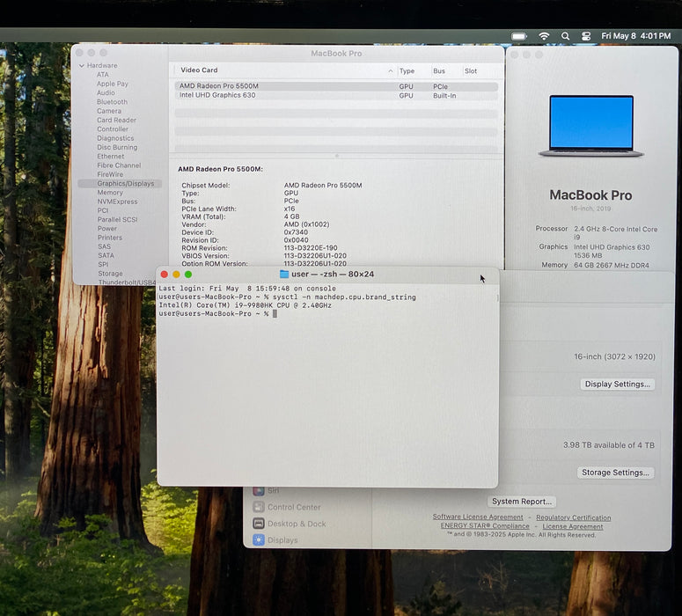The height and width of the screenshot is (616, 682).
Task: Click the Device ID 0x7340 value
Action: click(296, 232)
